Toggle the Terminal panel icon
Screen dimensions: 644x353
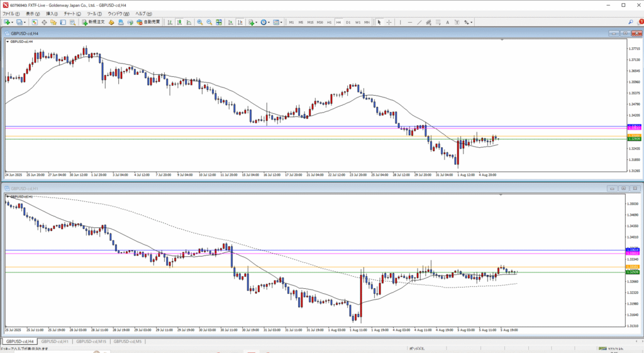tap(63, 22)
